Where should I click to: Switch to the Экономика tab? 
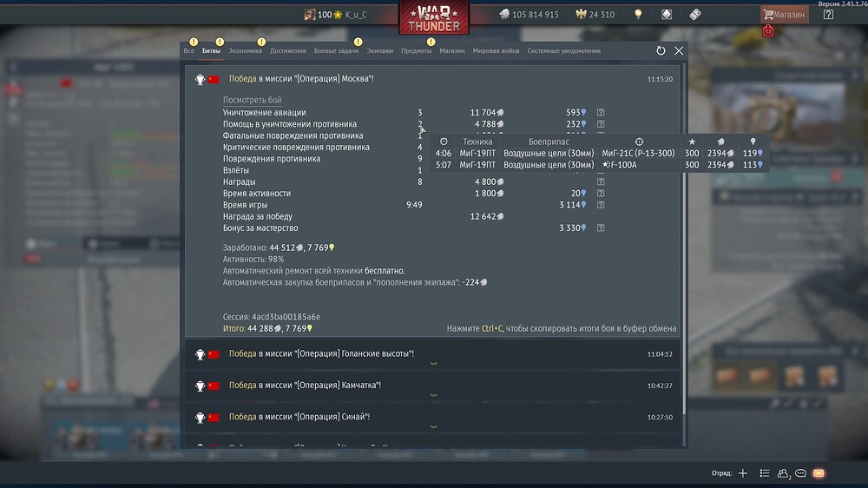tap(246, 50)
